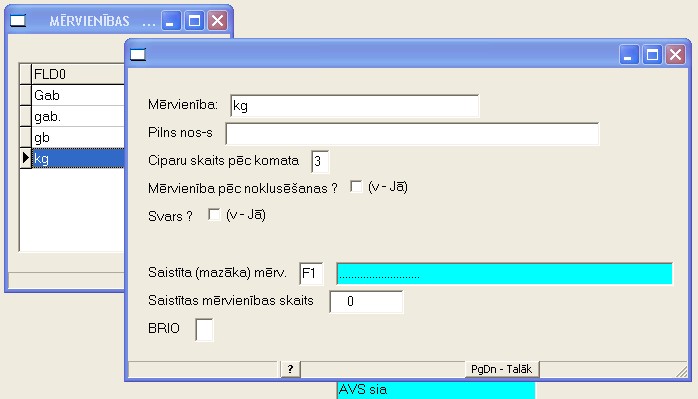Click the row selector arrow beside kg
Viewport: 698px width, 399px height.
[25, 159]
